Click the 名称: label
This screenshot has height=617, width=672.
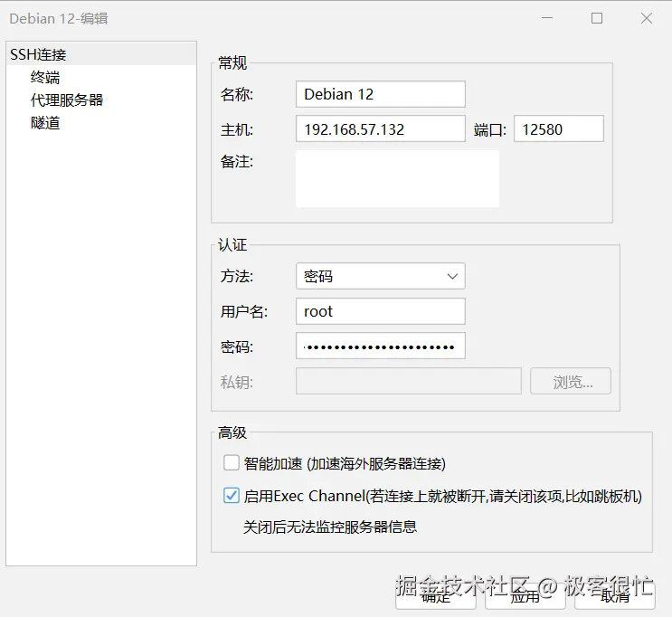[237, 94]
